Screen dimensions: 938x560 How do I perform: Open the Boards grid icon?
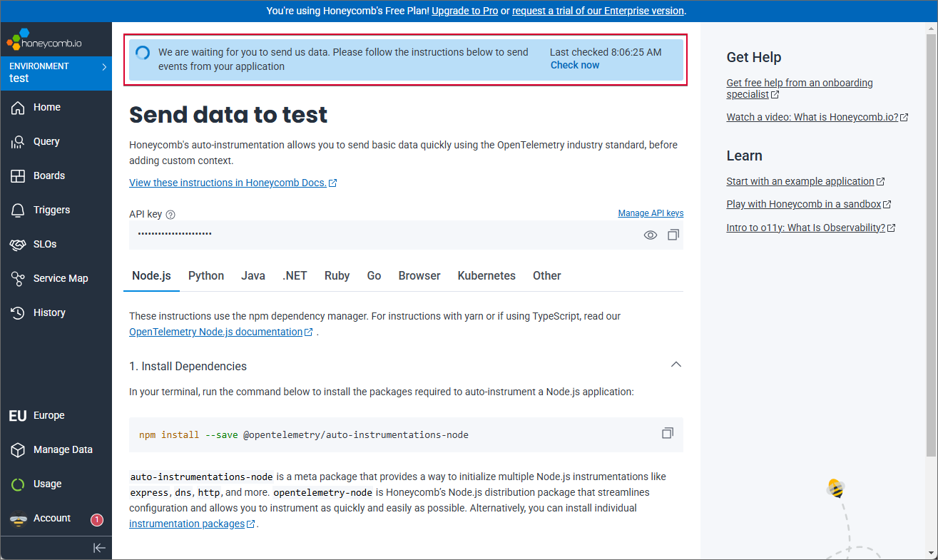pyautogui.click(x=19, y=176)
